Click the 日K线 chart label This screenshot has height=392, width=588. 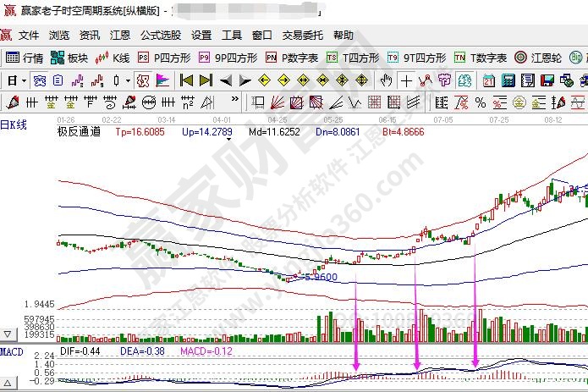14,124
